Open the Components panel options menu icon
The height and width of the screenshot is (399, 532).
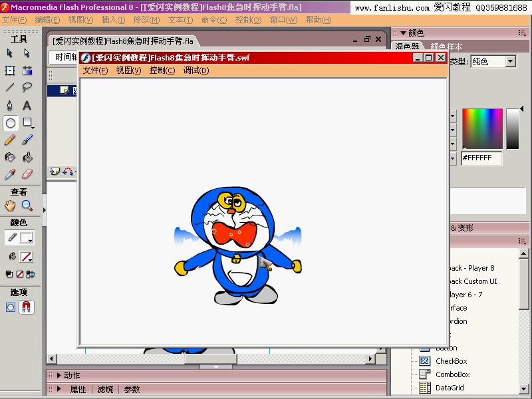tap(522, 241)
